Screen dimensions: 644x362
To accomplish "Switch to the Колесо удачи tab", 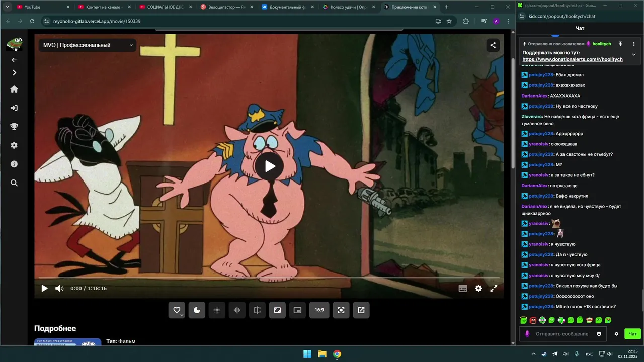I will click(x=349, y=7).
